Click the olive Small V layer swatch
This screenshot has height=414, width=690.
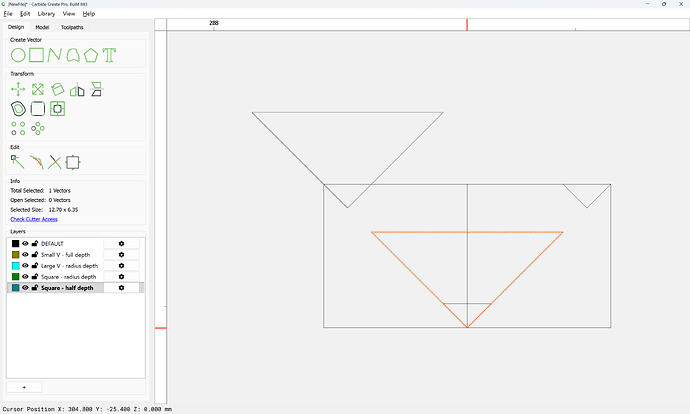pos(15,254)
